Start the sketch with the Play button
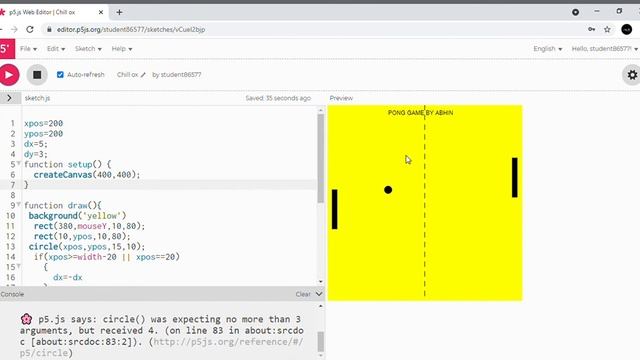Viewport: 640px width, 360px height. click(x=9, y=75)
